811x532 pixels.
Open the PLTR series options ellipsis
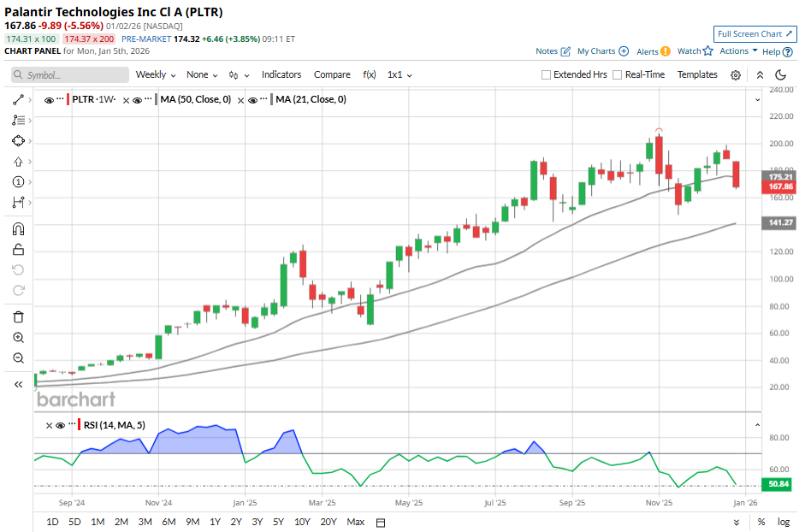click(x=60, y=98)
